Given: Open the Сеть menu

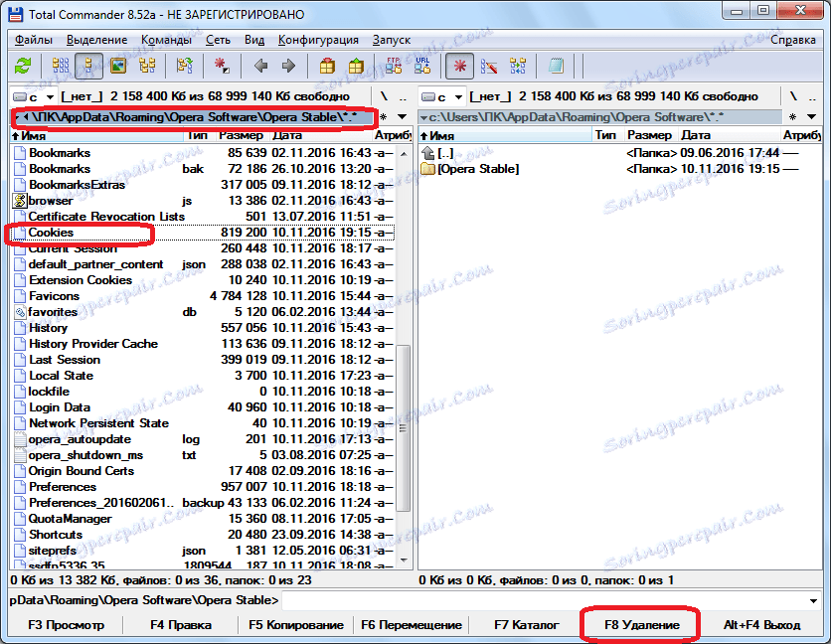Looking at the screenshot, I should pyautogui.click(x=218, y=40).
